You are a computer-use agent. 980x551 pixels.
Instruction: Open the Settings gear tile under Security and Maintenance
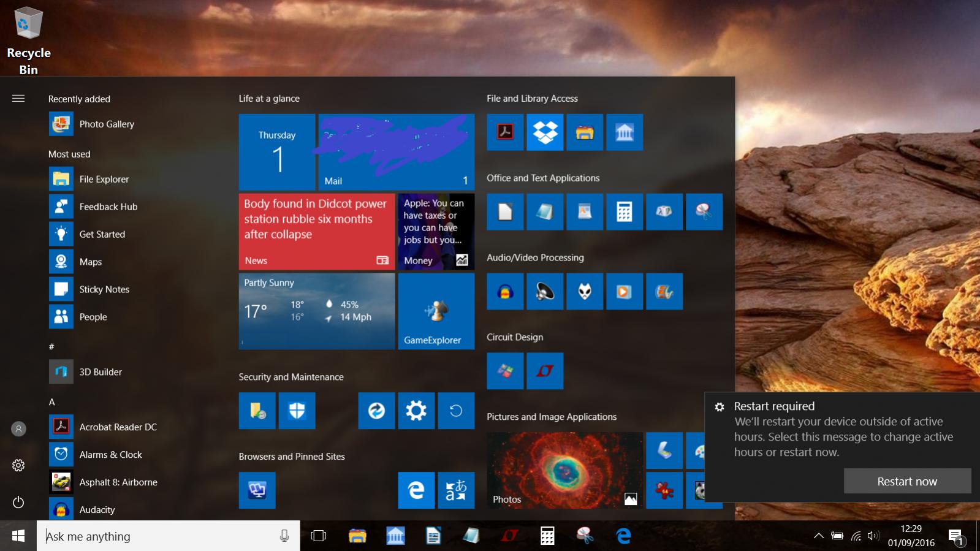(x=416, y=411)
